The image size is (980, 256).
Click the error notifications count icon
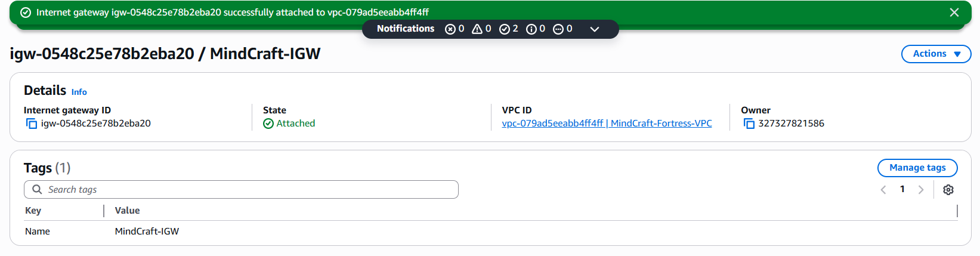coord(450,29)
